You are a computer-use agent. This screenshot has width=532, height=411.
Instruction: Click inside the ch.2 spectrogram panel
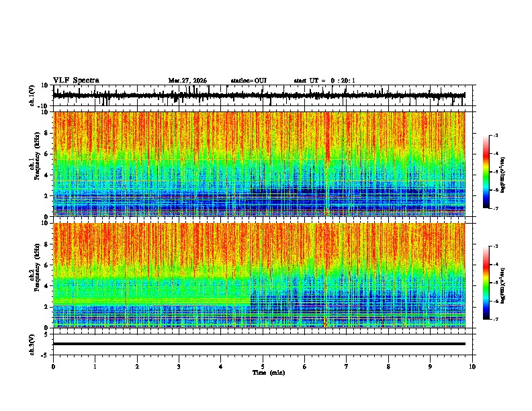pyautogui.click(x=259, y=275)
